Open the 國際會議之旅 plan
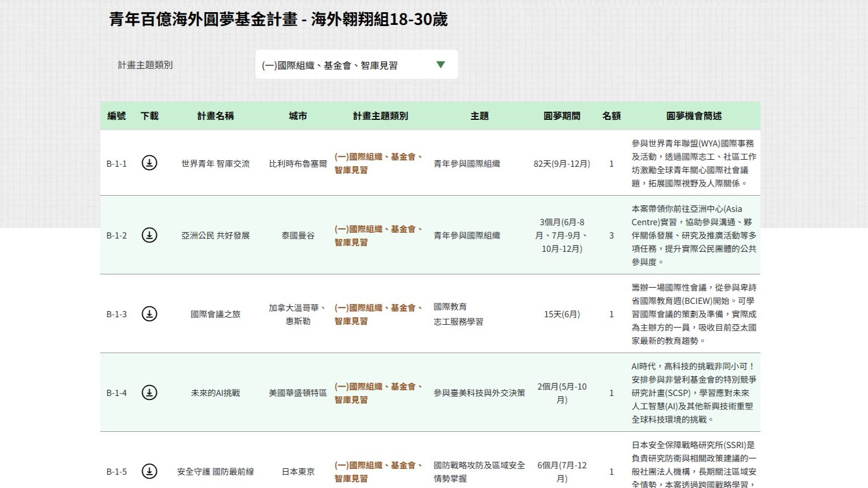 point(215,314)
